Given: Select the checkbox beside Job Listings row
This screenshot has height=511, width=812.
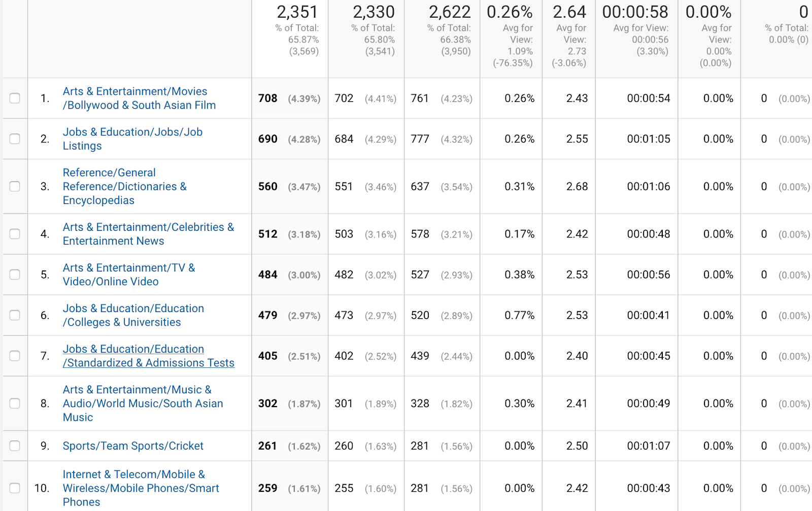Looking at the screenshot, I should (x=15, y=139).
